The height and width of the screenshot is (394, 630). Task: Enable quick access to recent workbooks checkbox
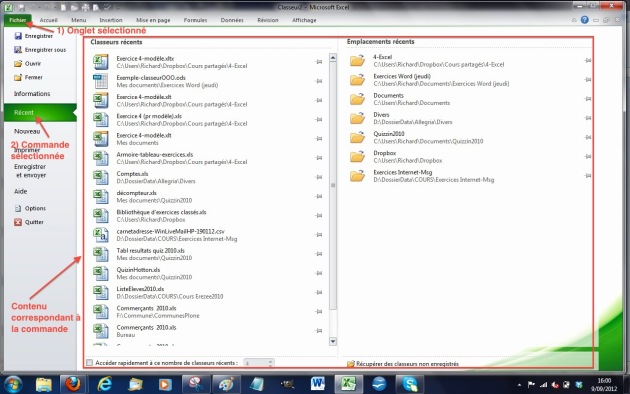point(90,363)
